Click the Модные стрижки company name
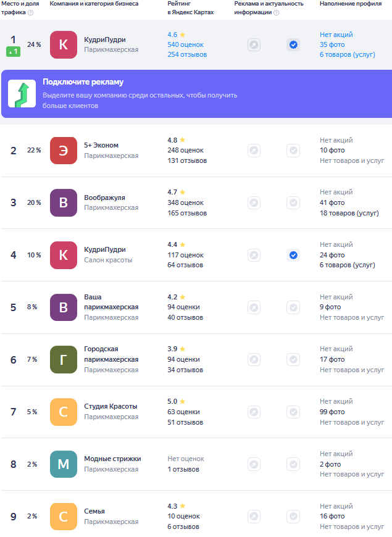 pos(112,459)
